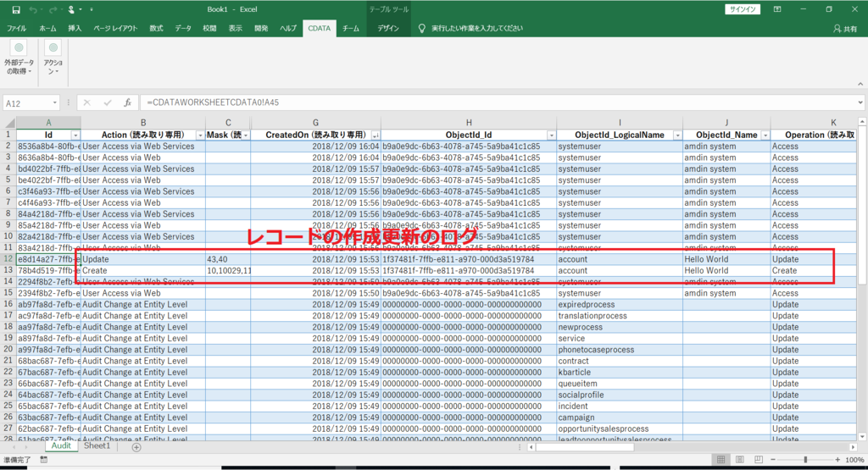Click the previous sheet navigation arrow
Viewport: 868px width, 470px height.
point(14,447)
